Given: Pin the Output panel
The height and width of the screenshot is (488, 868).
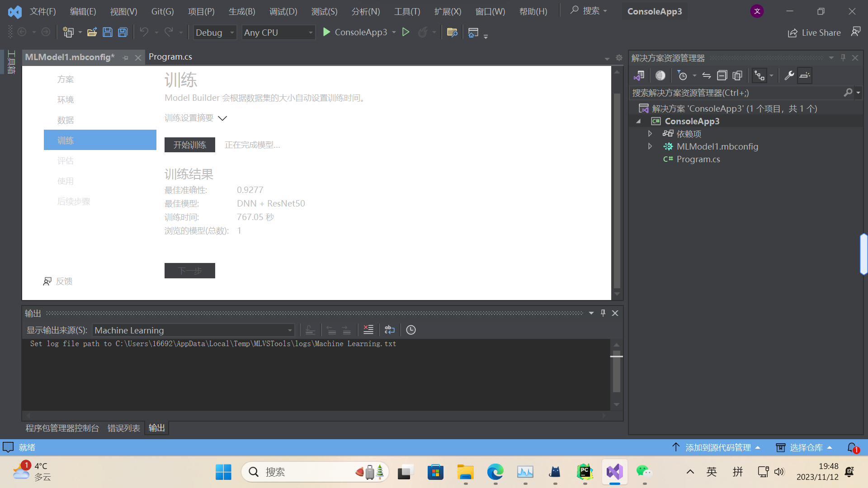Looking at the screenshot, I should [x=603, y=313].
